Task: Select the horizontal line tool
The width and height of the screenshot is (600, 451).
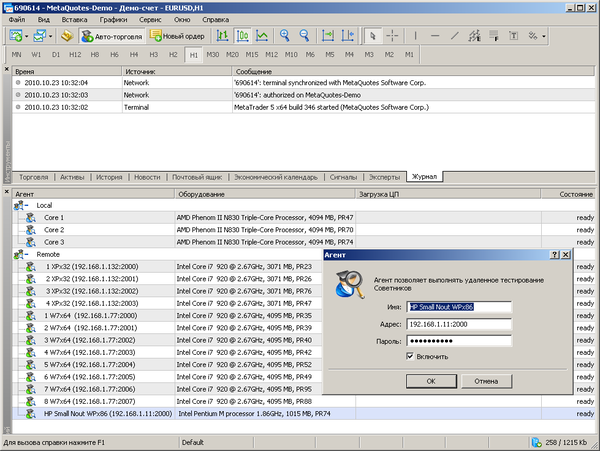Action: point(435,36)
